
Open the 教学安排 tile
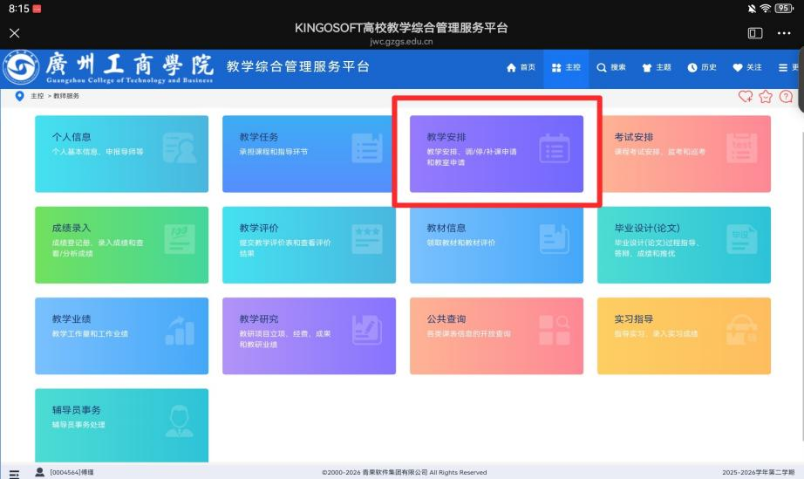pos(496,153)
